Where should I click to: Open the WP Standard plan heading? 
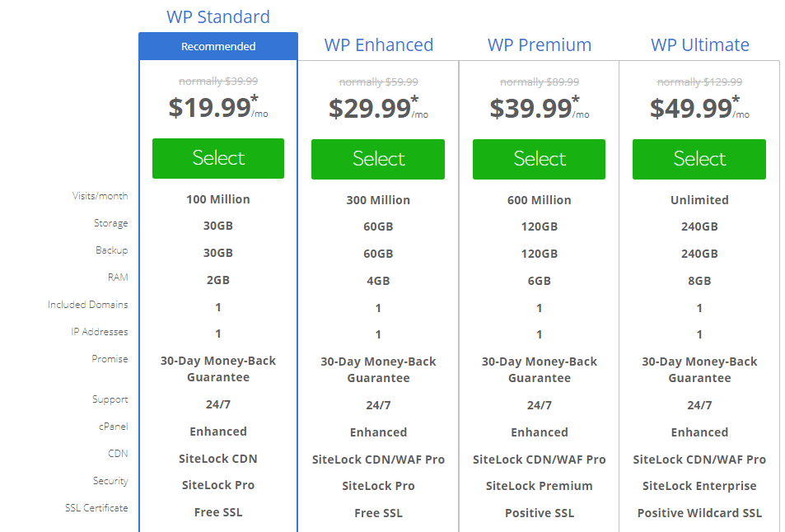(218, 16)
